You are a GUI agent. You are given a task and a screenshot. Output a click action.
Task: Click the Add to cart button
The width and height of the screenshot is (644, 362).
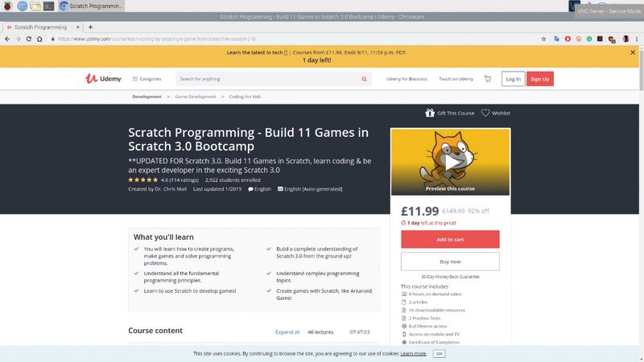tap(450, 239)
